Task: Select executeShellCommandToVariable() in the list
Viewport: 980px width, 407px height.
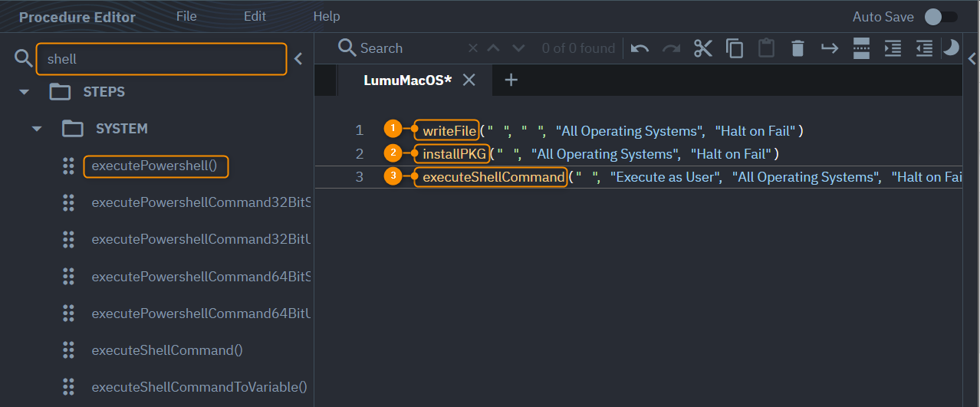Action: [x=199, y=387]
